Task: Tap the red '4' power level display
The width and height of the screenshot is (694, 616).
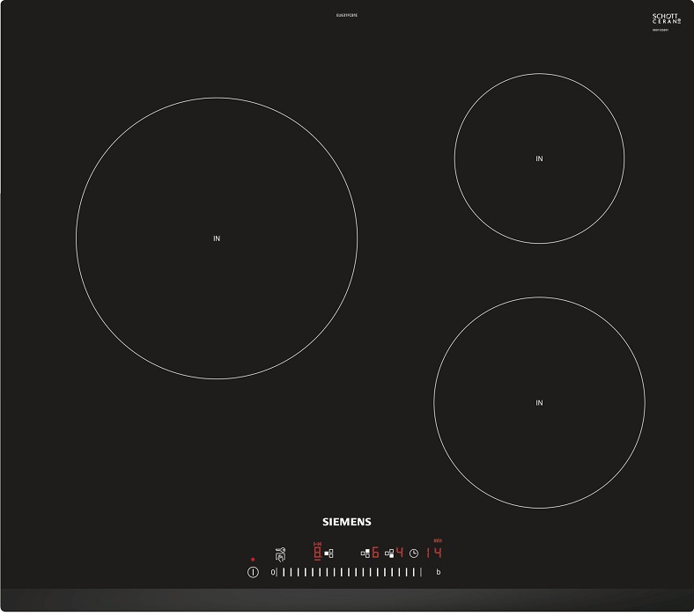Action: (399, 554)
